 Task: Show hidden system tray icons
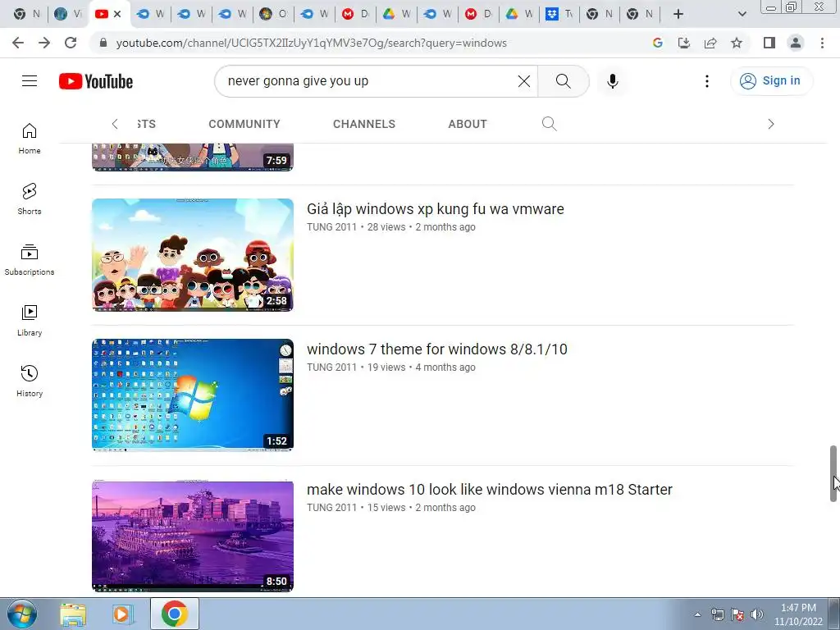tap(697, 614)
